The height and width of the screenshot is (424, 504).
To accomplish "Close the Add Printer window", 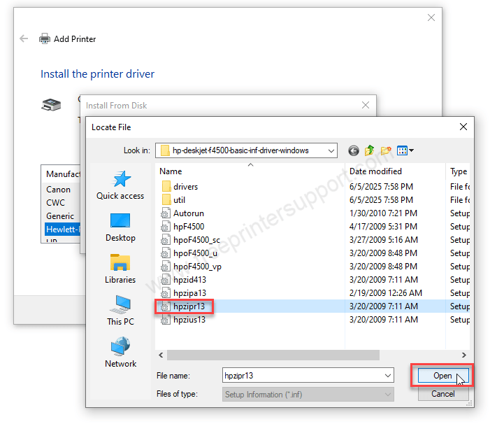I will tap(431, 17).
